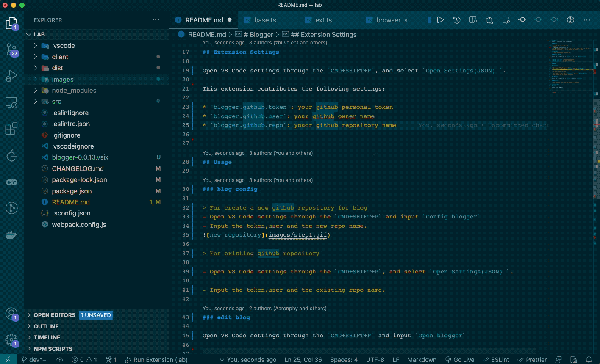Expand the dist folder

pyautogui.click(x=97, y=68)
